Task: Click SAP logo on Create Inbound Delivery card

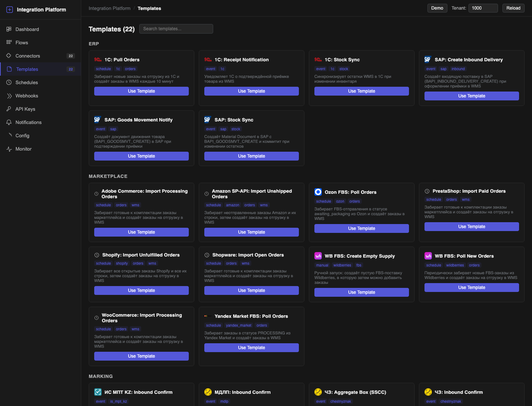Action: click(428, 59)
